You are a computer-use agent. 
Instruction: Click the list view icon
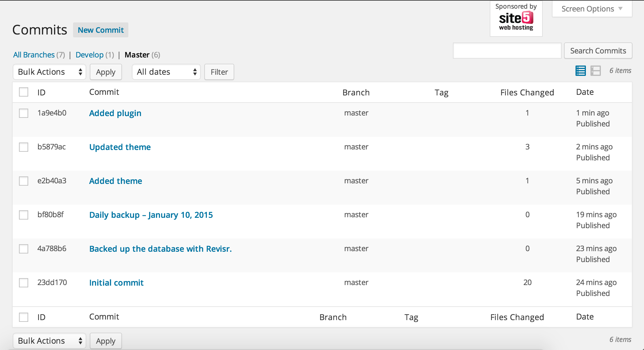click(581, 70)
